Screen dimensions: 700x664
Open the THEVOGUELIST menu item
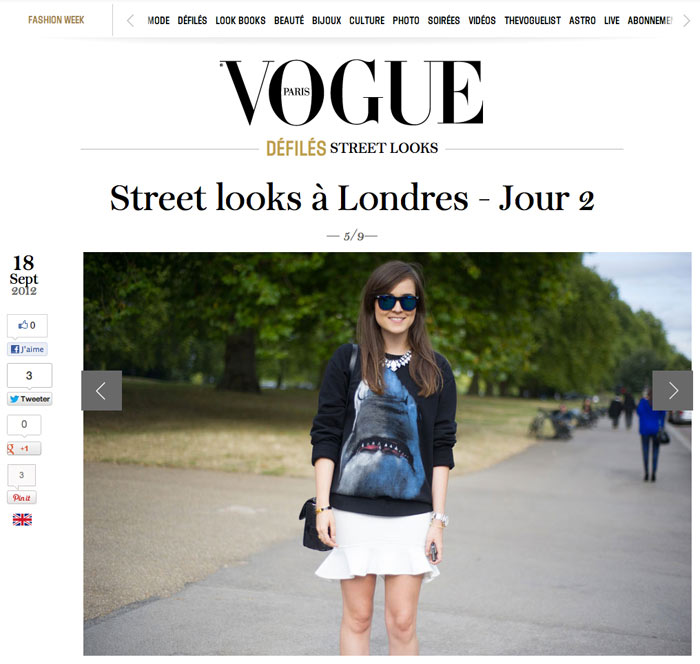pyautogui.click(x=532, y=21)
